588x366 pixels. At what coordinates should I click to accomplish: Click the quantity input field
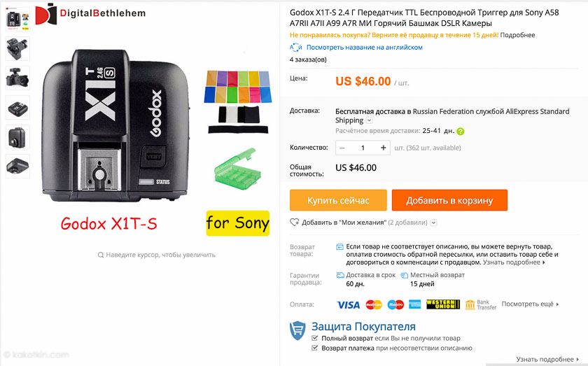tap(363, 148)
